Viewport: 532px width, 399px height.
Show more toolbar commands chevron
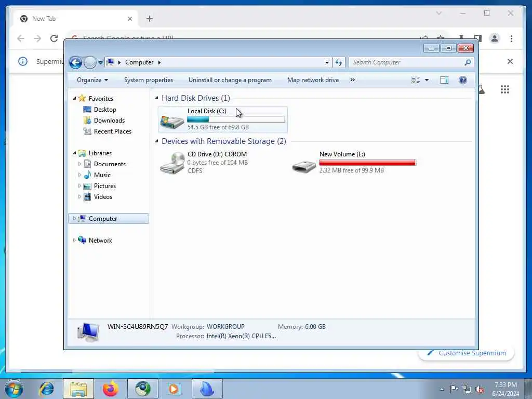click(353, 80)
